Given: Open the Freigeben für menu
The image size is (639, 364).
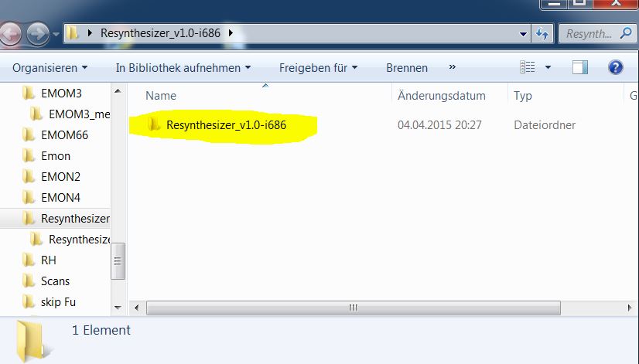Looking at the screenshot, I should pos(318,67).
